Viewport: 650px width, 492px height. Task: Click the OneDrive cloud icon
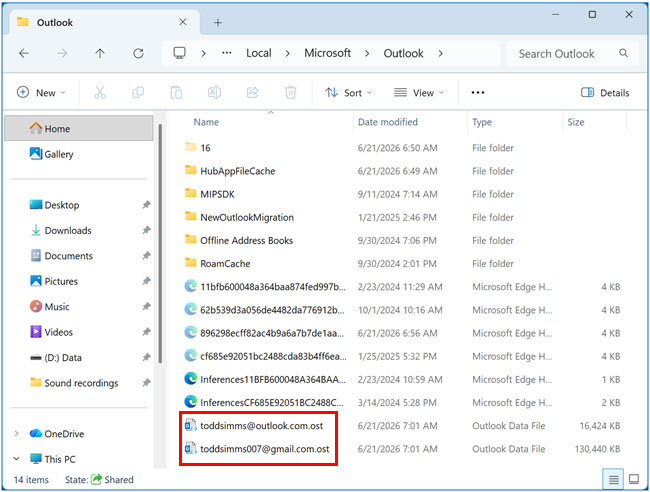[x=36, y=434]
